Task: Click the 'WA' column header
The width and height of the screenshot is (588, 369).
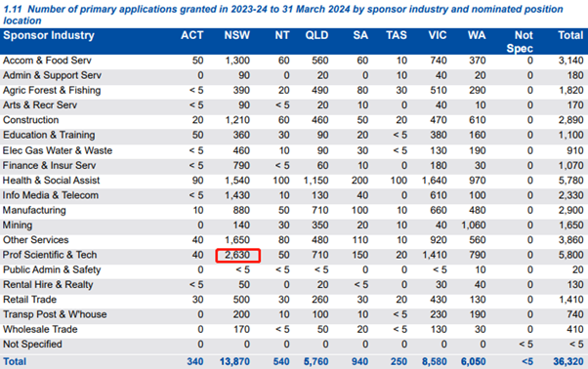Action: click(477, 35)
